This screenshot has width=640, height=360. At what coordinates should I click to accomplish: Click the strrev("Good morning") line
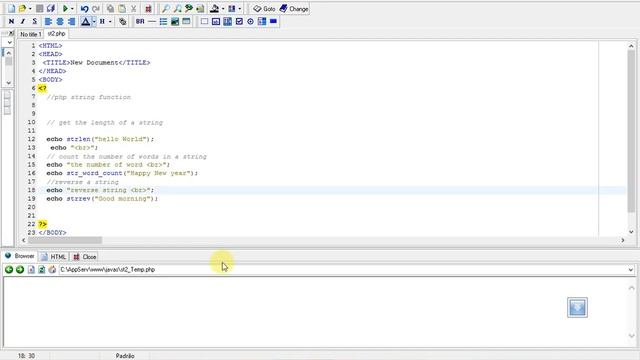[x=102, y=199]
